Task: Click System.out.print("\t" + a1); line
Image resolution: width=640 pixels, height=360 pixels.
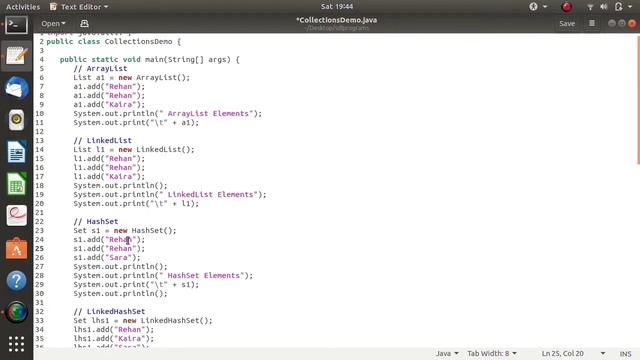Action: tap(136, 122)
